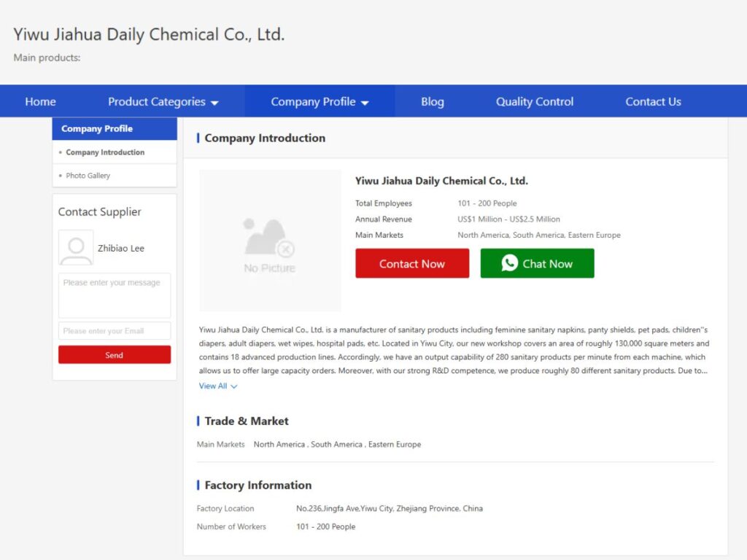The image size is (747, 560).
Task: Click the green Chat Now button
Action: pos(538,263)
